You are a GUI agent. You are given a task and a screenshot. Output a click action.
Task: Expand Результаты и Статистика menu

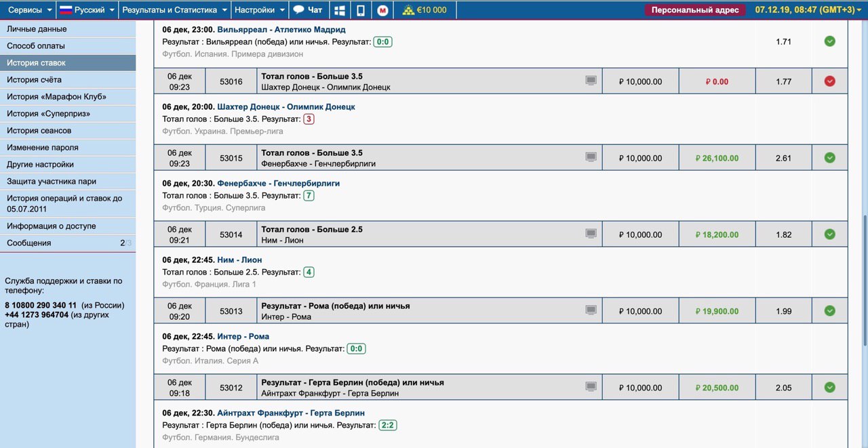tap(175, 10)
